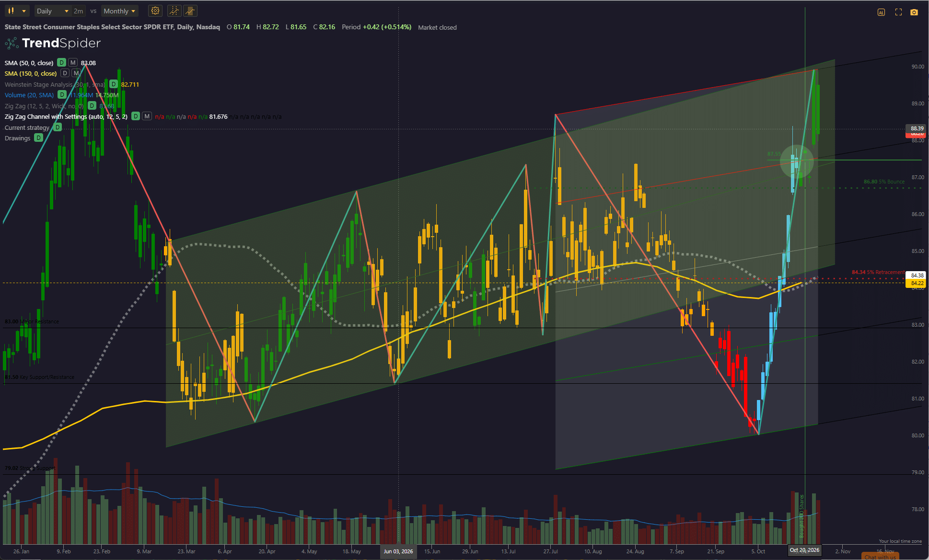Click the Volume (20, SMA) label
The width and height of the screenshot is (929, 560).
[29, 95]
